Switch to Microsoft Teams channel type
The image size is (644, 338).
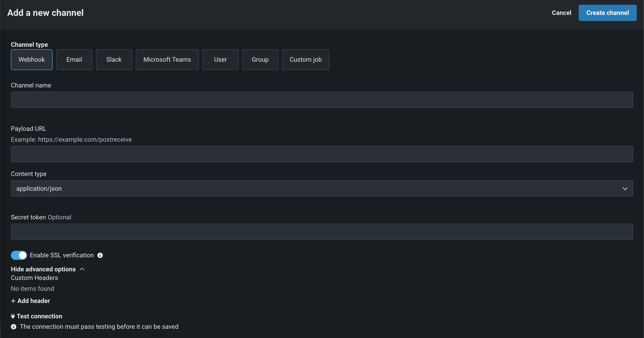point(167,59)
